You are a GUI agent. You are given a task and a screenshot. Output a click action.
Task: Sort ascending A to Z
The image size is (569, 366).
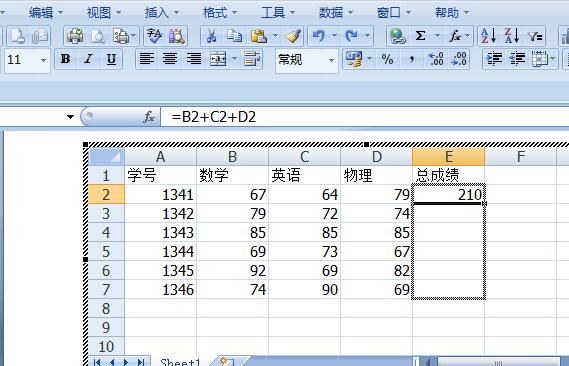coord(488,36)
